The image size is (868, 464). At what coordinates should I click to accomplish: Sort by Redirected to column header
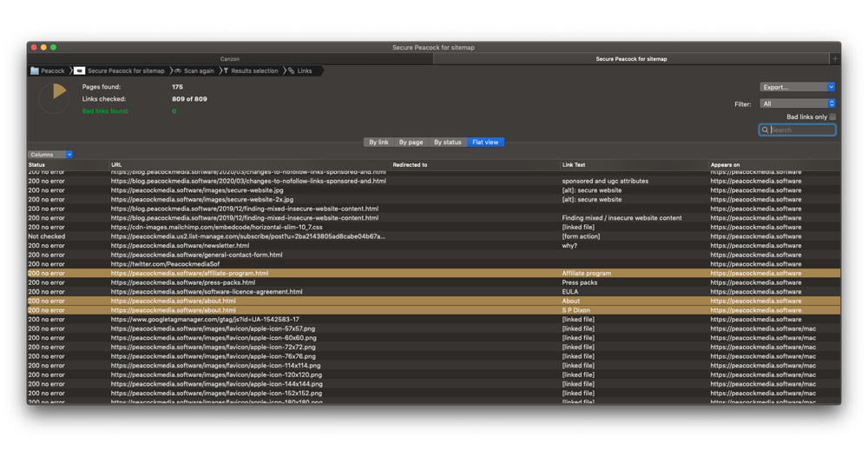point(476,164)
